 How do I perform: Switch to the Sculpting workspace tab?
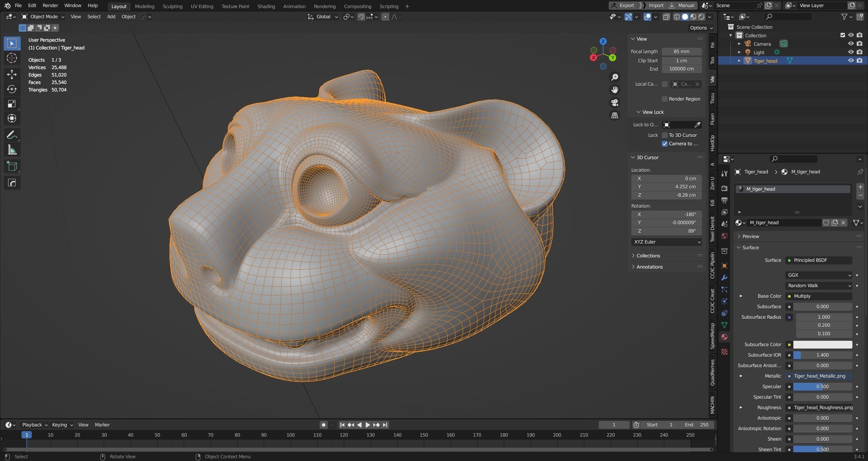[172, 6]
